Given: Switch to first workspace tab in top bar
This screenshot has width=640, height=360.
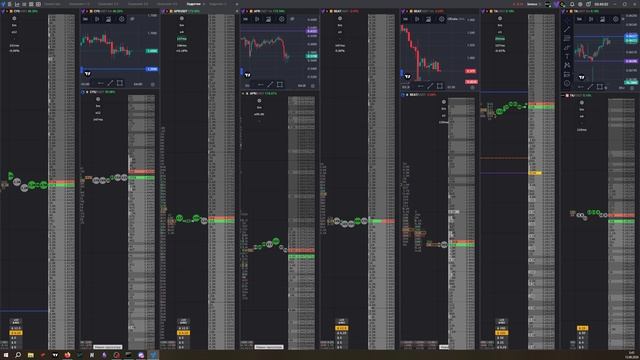Looking at the screenshot, I should click(x=52, y=4).
